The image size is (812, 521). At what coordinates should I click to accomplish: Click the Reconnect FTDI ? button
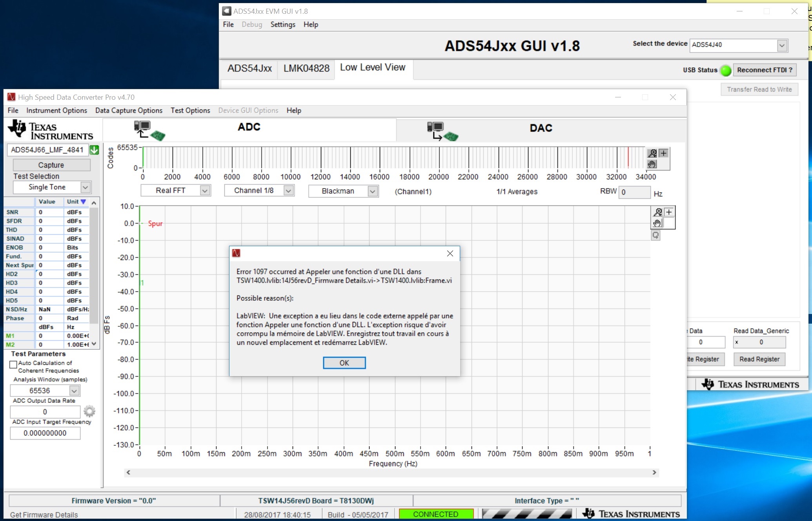[765, 70]
